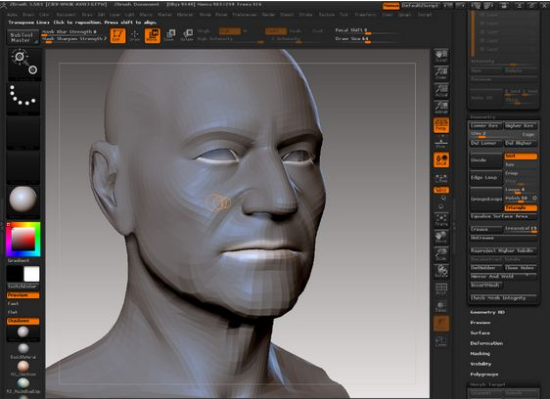Toggle the Floor grid
Image resolution: width=550 pixels, height=399 pixels.
tap(441, 143)
